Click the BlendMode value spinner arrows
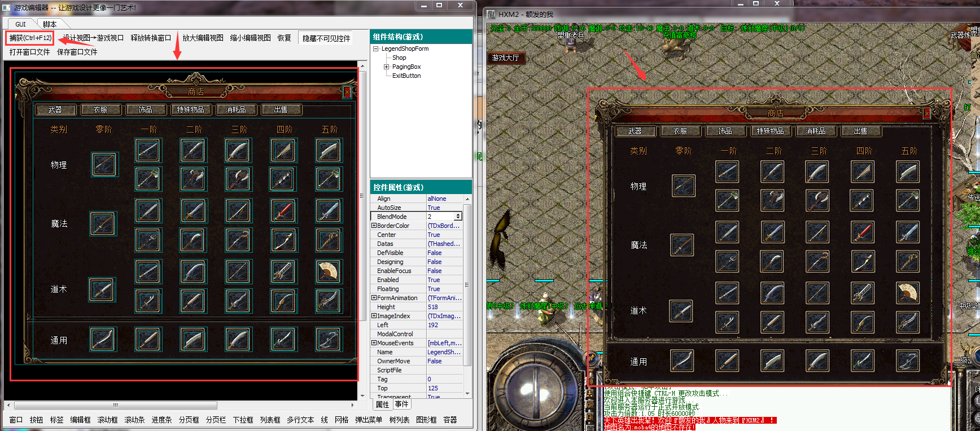The image size is (980, 431). tap(458, 217)
